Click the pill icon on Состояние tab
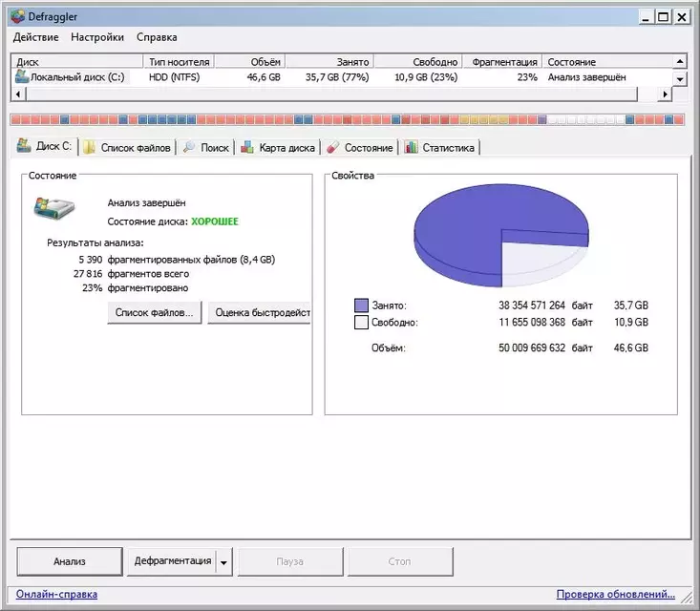700x611 pixels. tap(332, 147)
